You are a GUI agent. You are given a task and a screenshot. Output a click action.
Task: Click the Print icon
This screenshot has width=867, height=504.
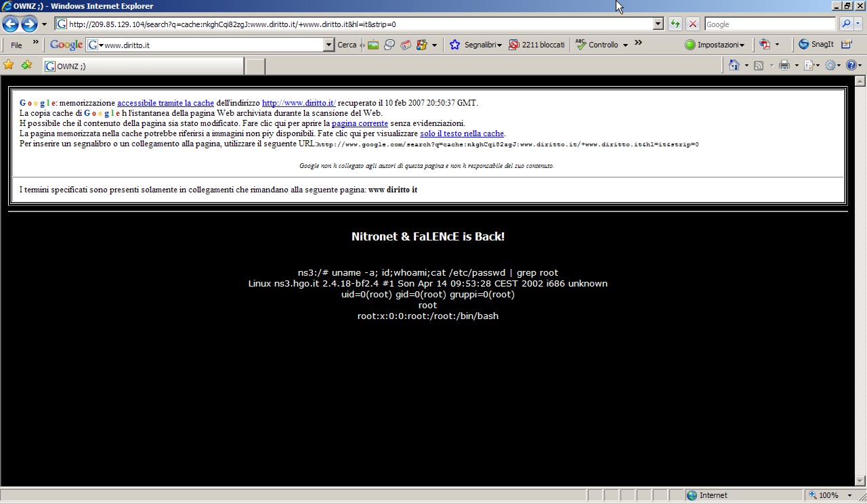tap(784, 65)
